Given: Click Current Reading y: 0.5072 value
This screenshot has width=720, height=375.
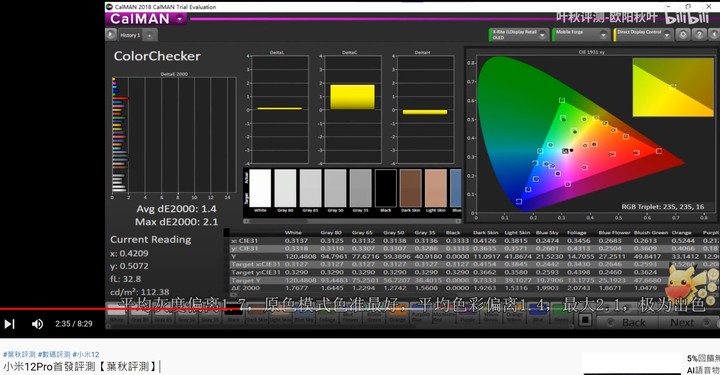Looking at the screenshot, I should (x=129, y=266).
